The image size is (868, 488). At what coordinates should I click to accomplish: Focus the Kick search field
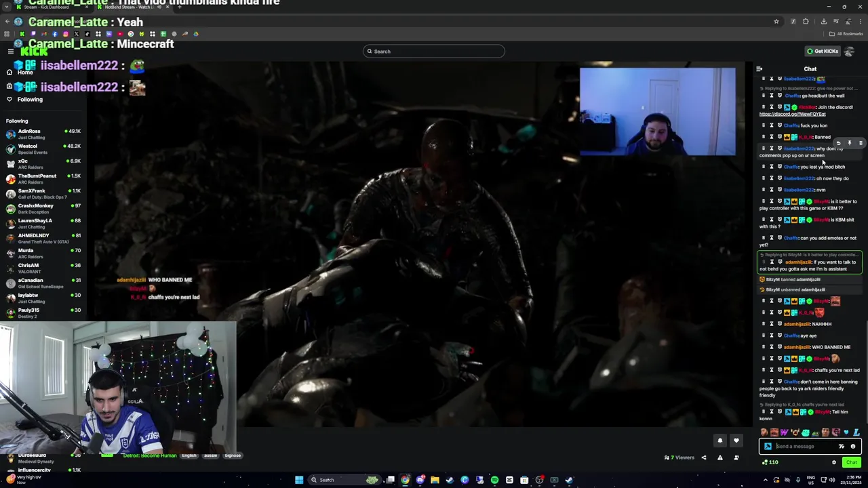point(434,52)
